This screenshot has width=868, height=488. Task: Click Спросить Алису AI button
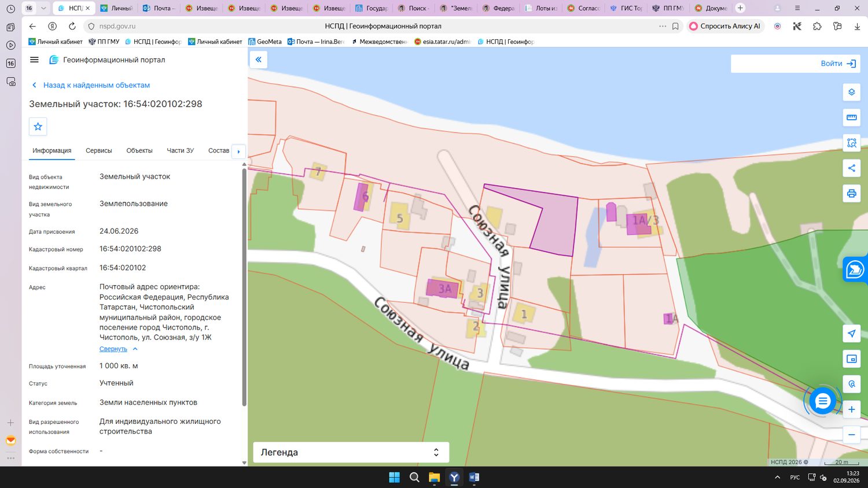tap(726, 26)
